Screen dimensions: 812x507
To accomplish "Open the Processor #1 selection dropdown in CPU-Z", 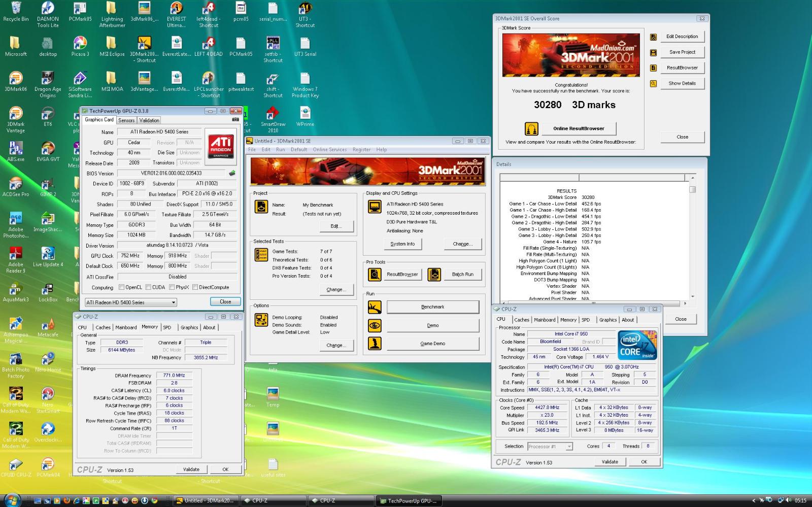I will click(550, 447).
